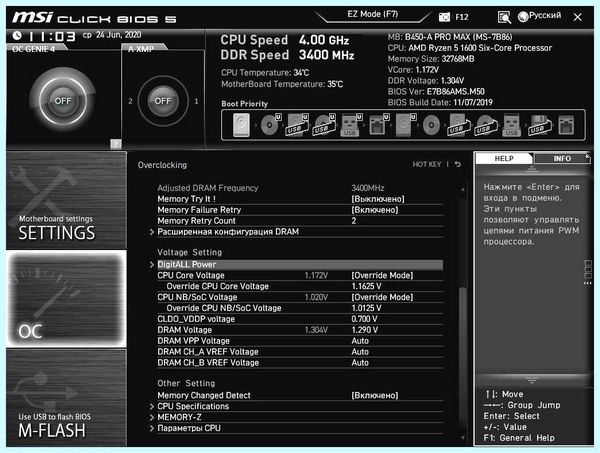
Task: Edit Override CPU Core Voltage 1.1625 V
Action: click(366, 286)
